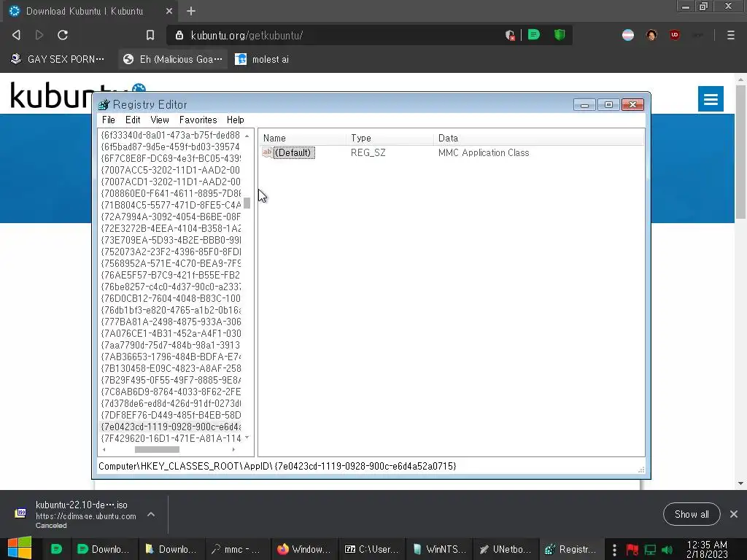Expand kubuntu iso download options chevron
This screenshot has height=560, width=747.
click(151, 514)
